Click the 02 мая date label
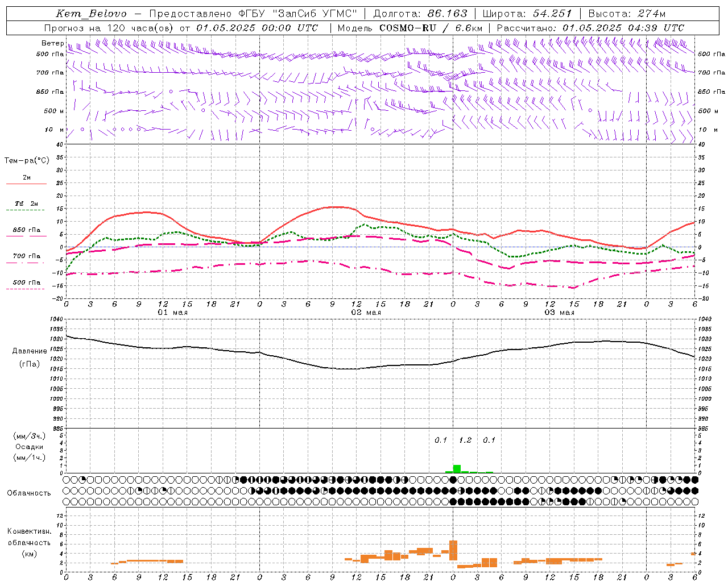 (366, 313)
